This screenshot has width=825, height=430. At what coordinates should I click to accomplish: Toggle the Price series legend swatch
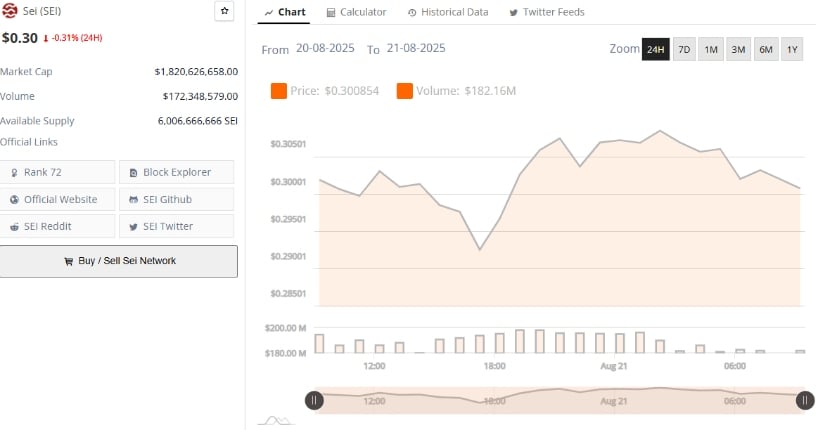coord(279,91)
